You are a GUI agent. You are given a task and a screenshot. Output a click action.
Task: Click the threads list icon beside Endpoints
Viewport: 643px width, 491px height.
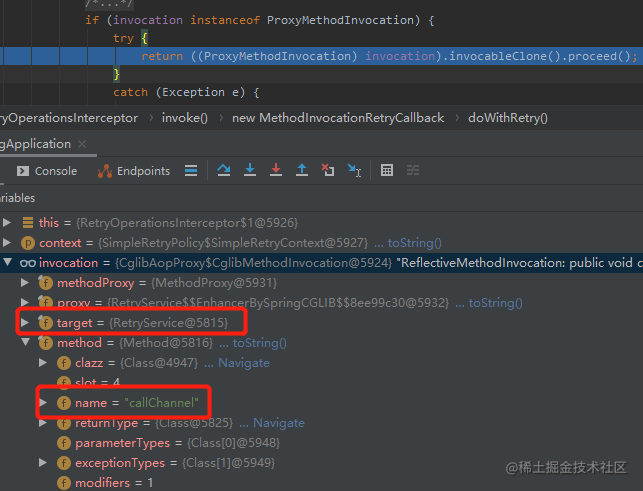191,170
